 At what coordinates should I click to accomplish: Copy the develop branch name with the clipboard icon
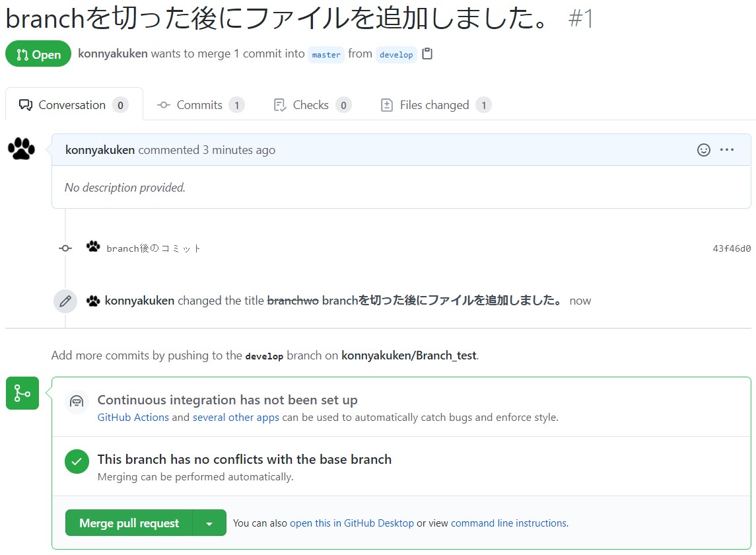pos(427,54)
